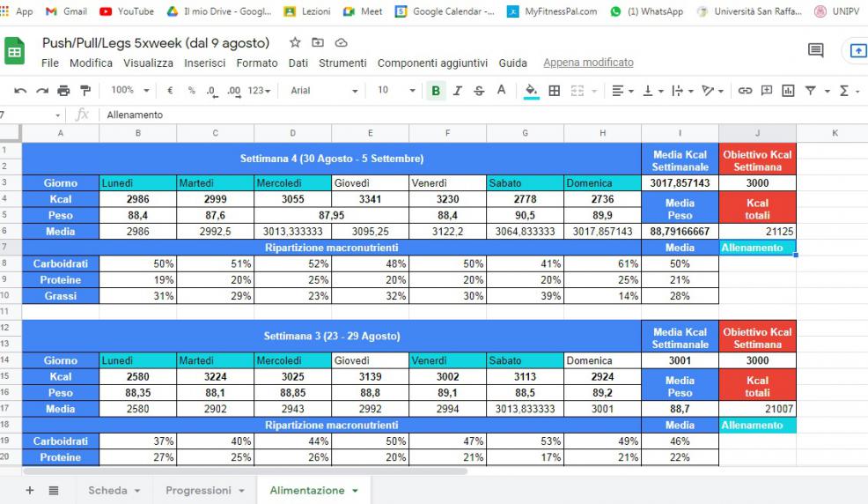Screen dimensions: 868x504
Task: Open the cell borders tool
Action: 554,90
